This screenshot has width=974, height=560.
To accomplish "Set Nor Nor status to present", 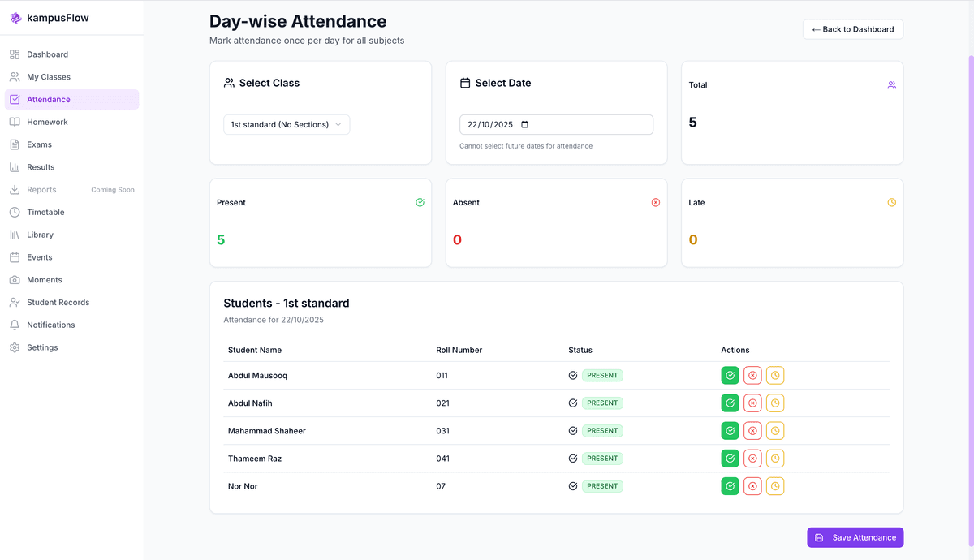I will coord(730,485).
